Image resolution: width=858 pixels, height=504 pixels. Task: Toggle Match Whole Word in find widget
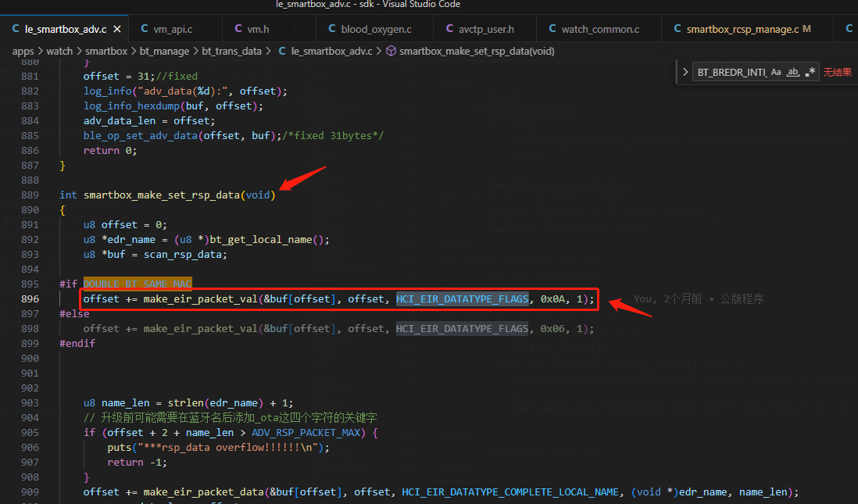[793, 72]
